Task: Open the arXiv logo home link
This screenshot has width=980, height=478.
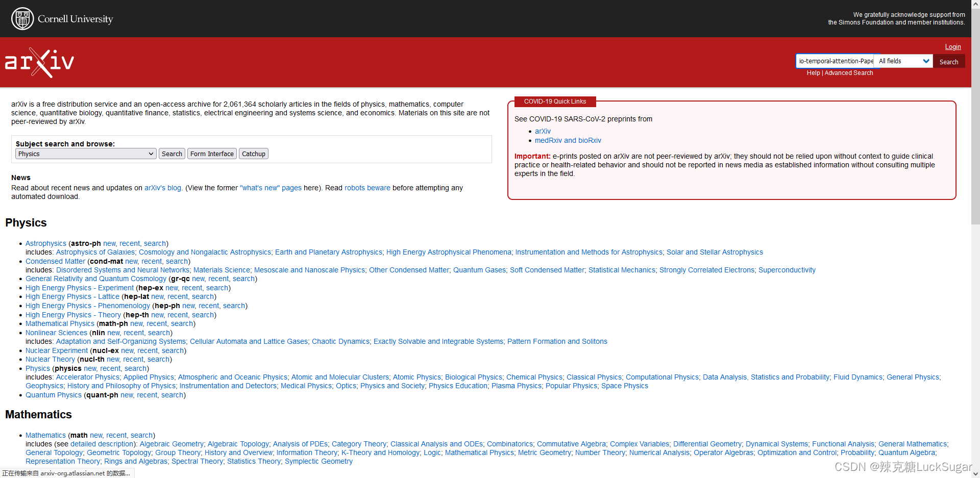Action: [x=39, y=62]
